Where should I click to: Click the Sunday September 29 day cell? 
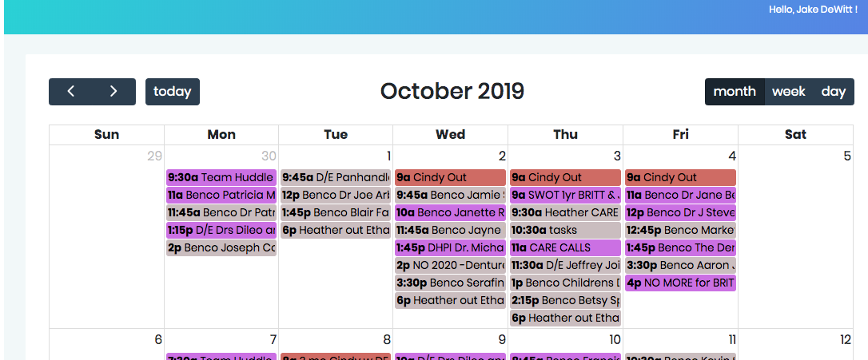(x=106, y=239)
